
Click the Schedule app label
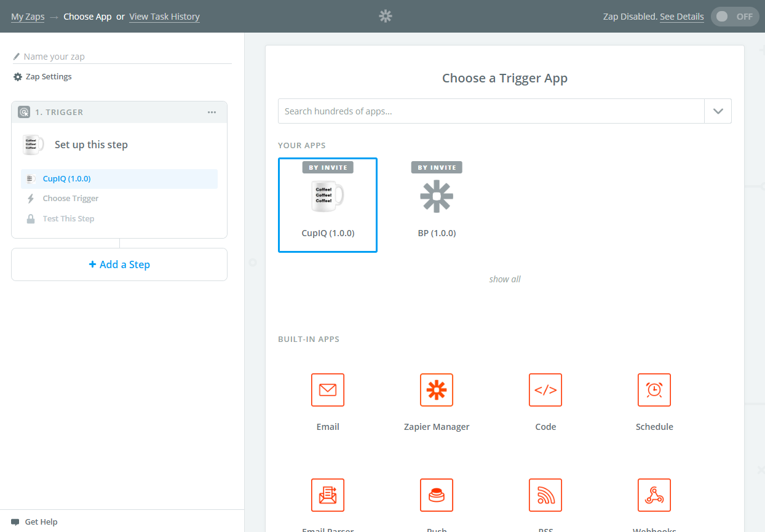pos(654,427)
